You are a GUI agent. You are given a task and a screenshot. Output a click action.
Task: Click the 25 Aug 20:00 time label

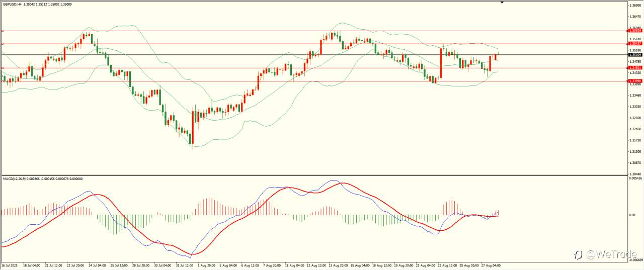coord(468,265)
